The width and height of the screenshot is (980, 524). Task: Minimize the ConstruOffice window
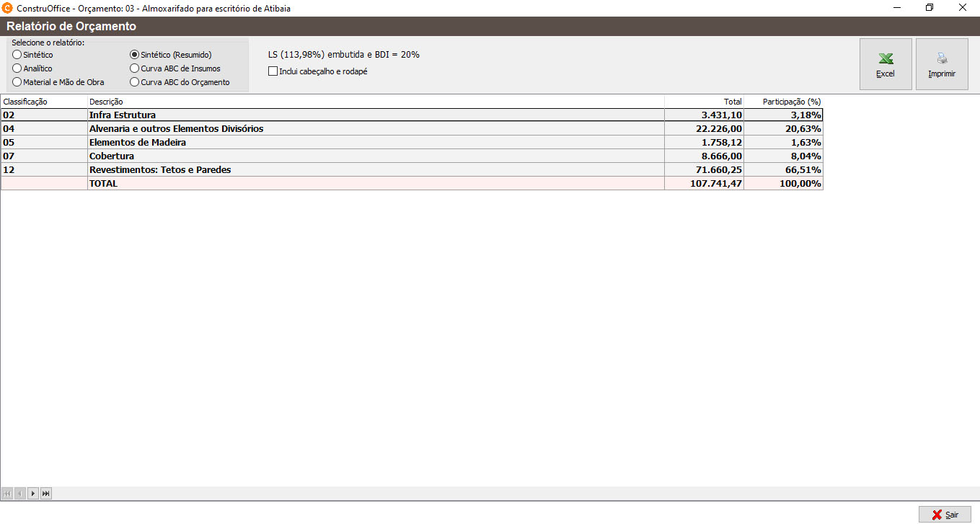[x=897, y=8]
